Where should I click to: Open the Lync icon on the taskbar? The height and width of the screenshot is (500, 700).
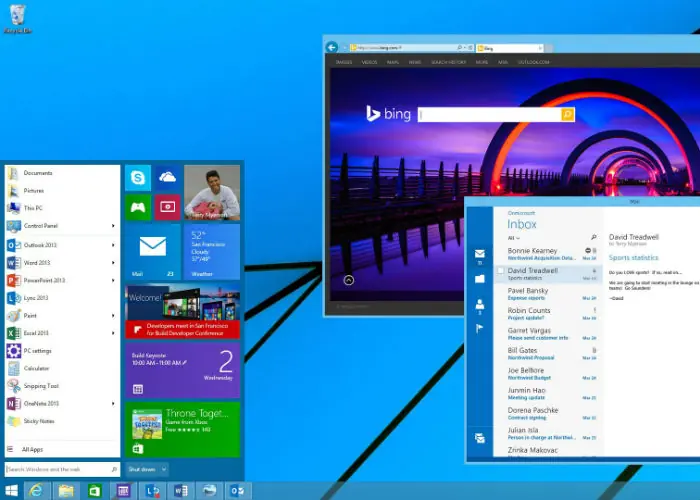pyautogui.click(x=152, y=491)
